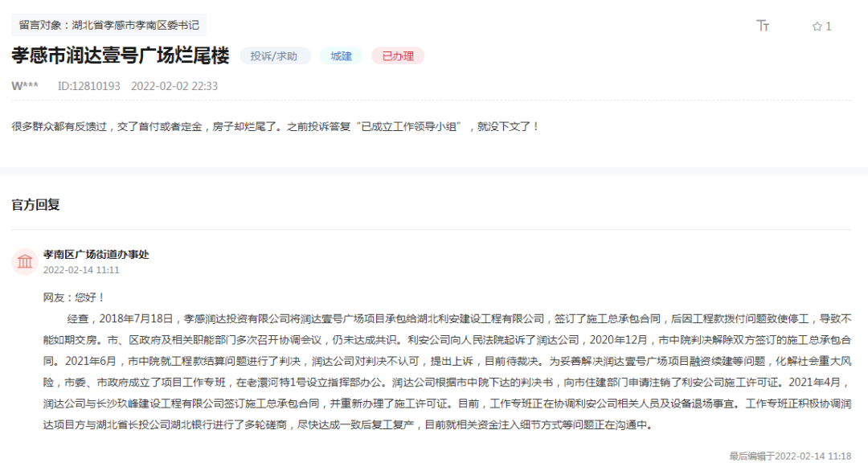Open the 孝南区广场街道办事处 responder name
868x467 pixels.
[x=96, y=254]
